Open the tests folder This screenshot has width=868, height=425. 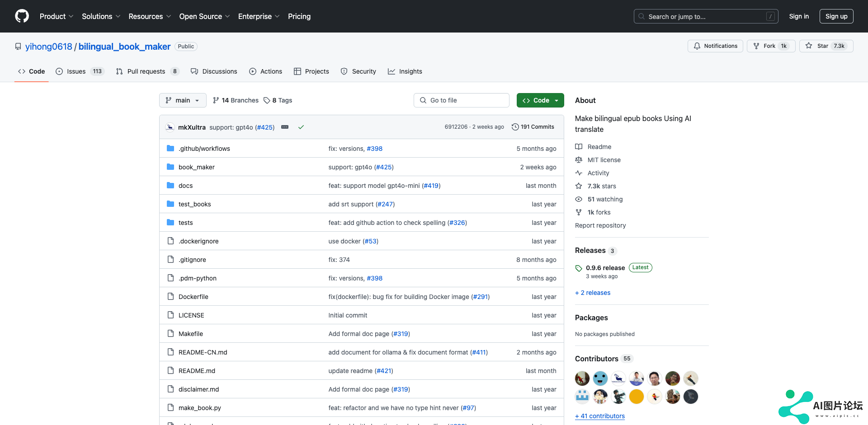185,223
